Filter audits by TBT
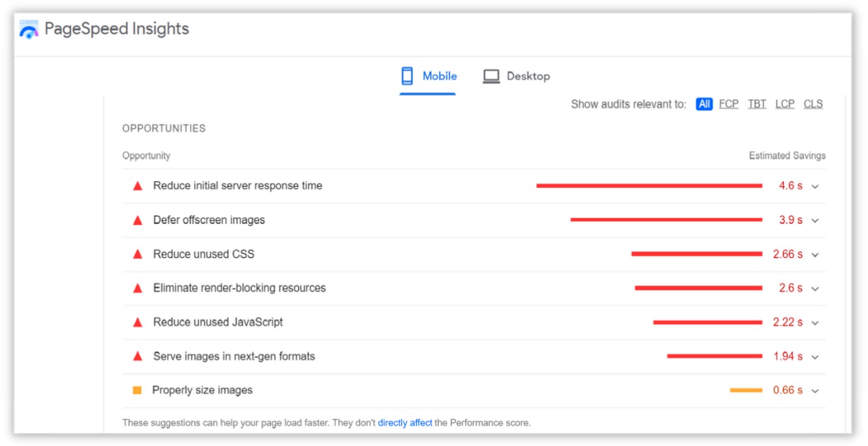The height and width of the screenshot is (446, 868). tap(757, 104)
